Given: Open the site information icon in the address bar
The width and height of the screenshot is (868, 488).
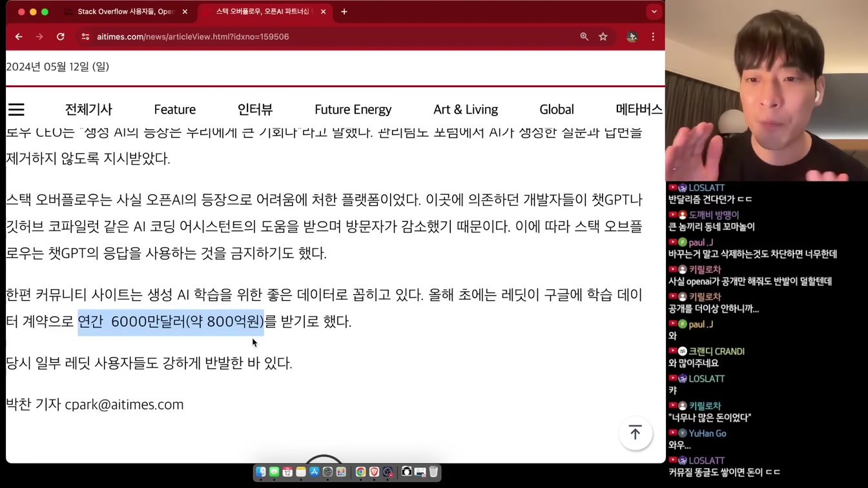Looking at the screenshot, I should coord(85,37).
